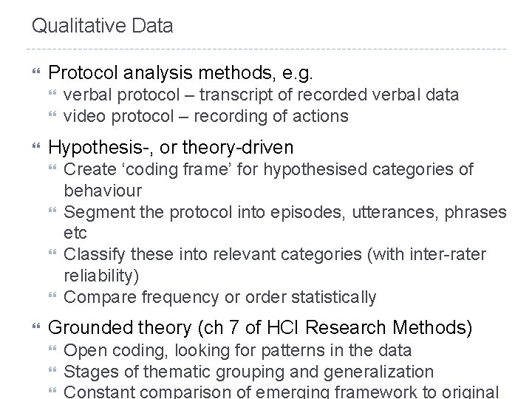Click bullet icon before Protocol analysis methods
The width and height of the screenshot is (532, 399).
[x=36, y=71]
